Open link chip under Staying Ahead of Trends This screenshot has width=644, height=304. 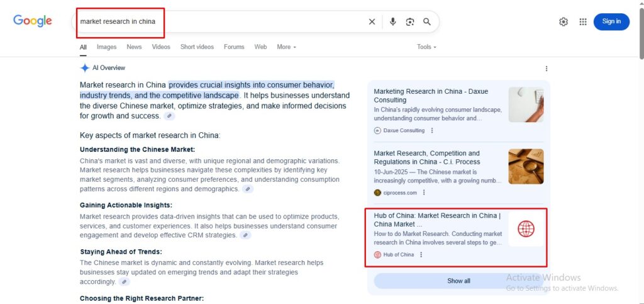[x=124, y=282]
